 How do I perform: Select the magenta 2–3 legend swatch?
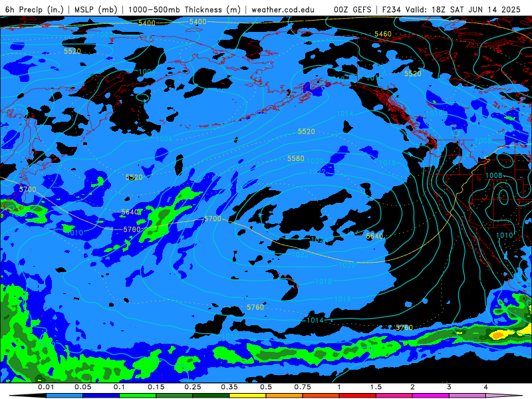tap(431, 396)
